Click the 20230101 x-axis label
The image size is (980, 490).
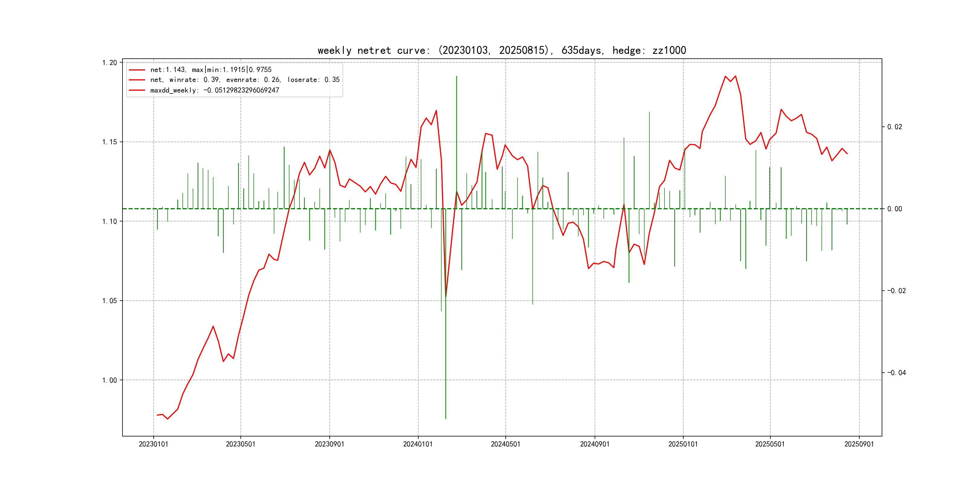[153, 444]
